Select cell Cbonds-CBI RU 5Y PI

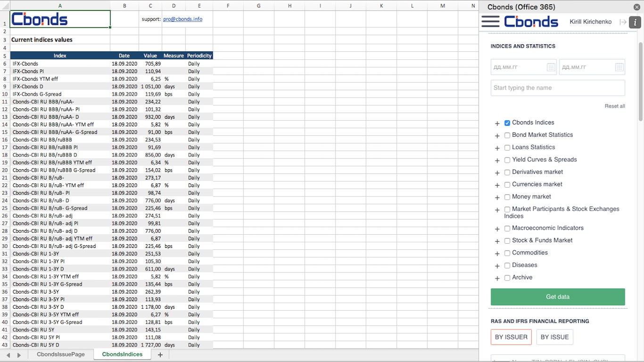pyautogui.click(x=60, y=337)
